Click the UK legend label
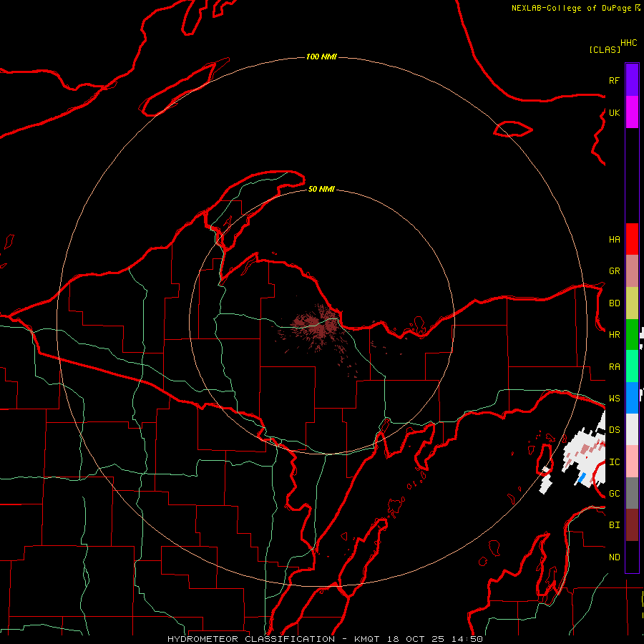This screenshot has height=644, width=644. [614, 112]
